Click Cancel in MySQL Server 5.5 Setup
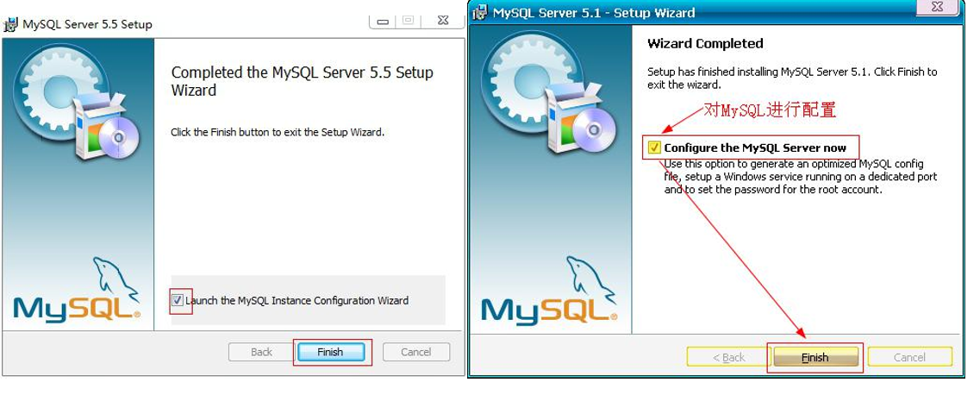Viewport: 980px width, 420px height. tap(415, 352)
